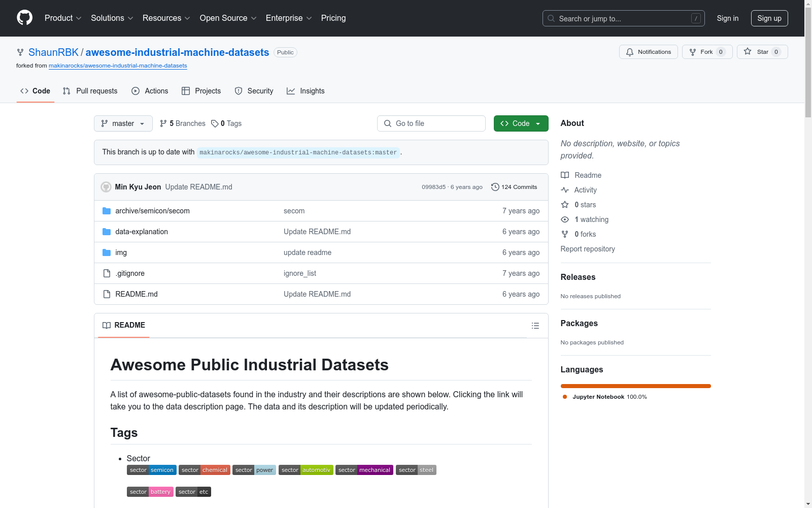812x508 pixels.
Task: Switch to the Actions tab
Action: click(150, 91)
